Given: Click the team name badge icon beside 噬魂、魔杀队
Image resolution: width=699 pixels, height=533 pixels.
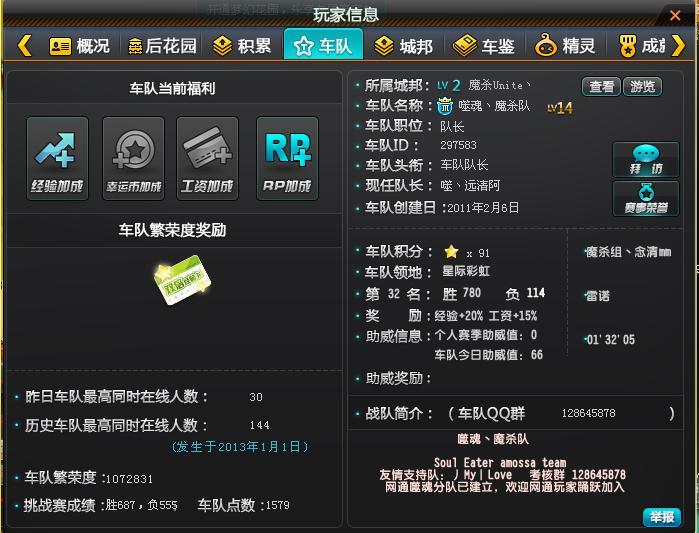Looking at the screenshot, I should [445, 106].
